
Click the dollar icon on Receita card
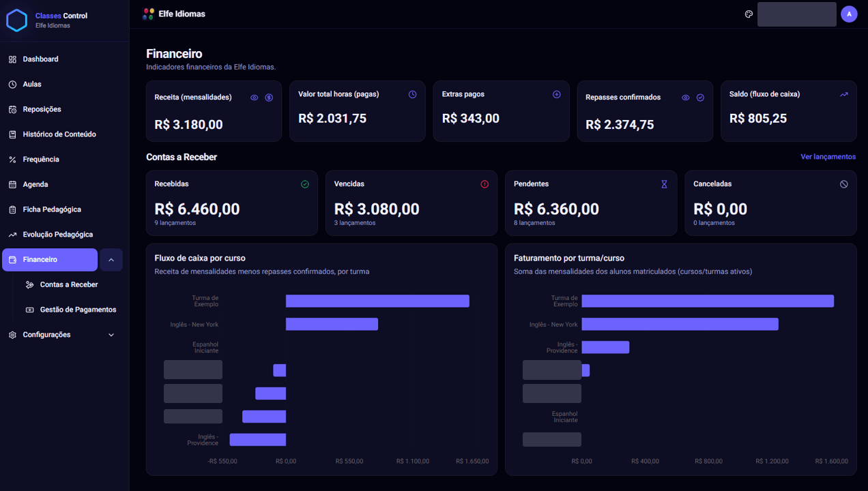pos(269,98)
